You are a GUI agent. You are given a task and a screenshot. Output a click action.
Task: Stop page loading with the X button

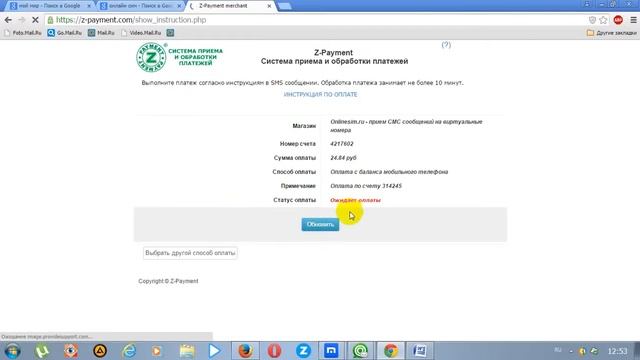point(35,20)
